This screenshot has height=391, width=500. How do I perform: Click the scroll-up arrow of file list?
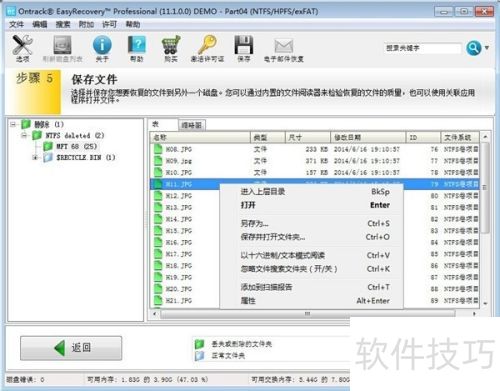(x=485, y=137)
